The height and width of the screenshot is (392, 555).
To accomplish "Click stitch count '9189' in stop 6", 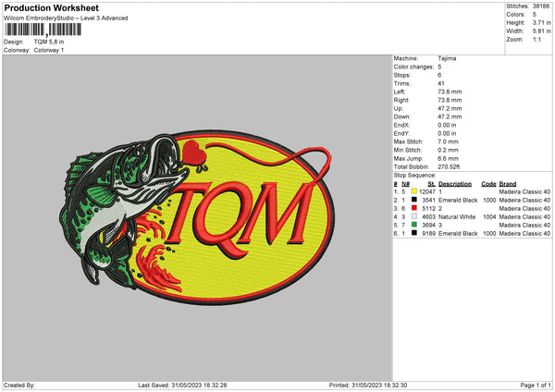I will (428, 234).
